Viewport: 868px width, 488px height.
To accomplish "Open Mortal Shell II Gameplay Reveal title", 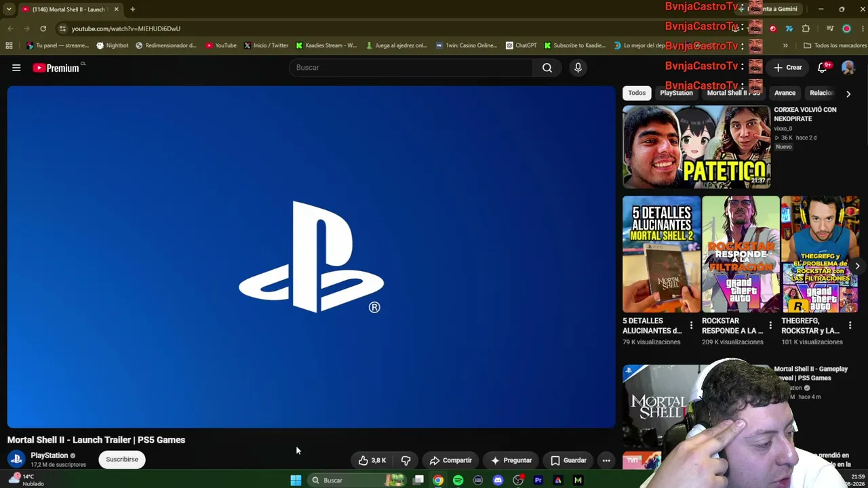I will [811, 373].
